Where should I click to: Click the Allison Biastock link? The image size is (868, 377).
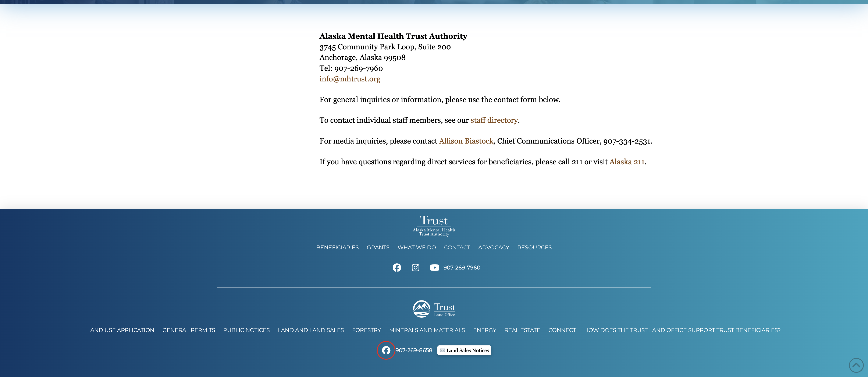point(466,141)
